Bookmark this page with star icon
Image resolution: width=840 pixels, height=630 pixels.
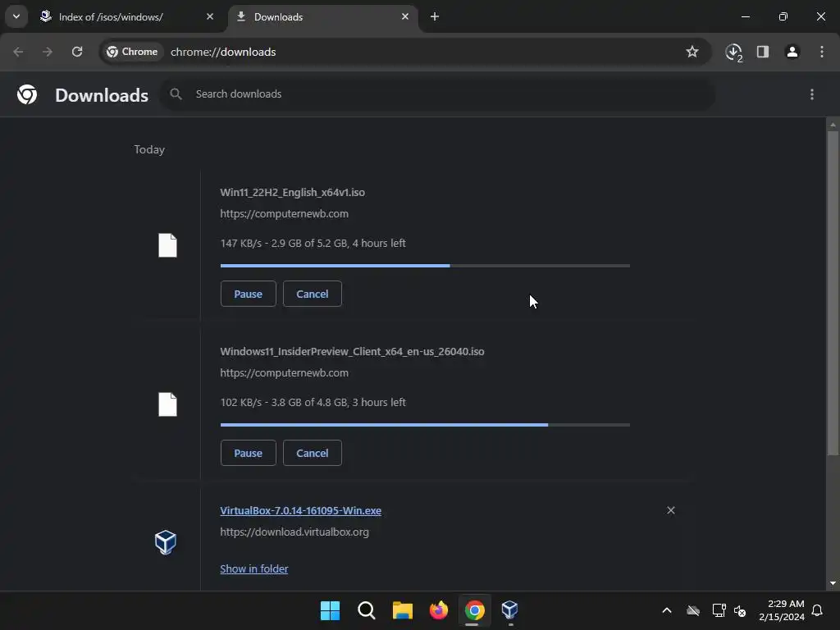pyautogui.click(x=692, y=52)
